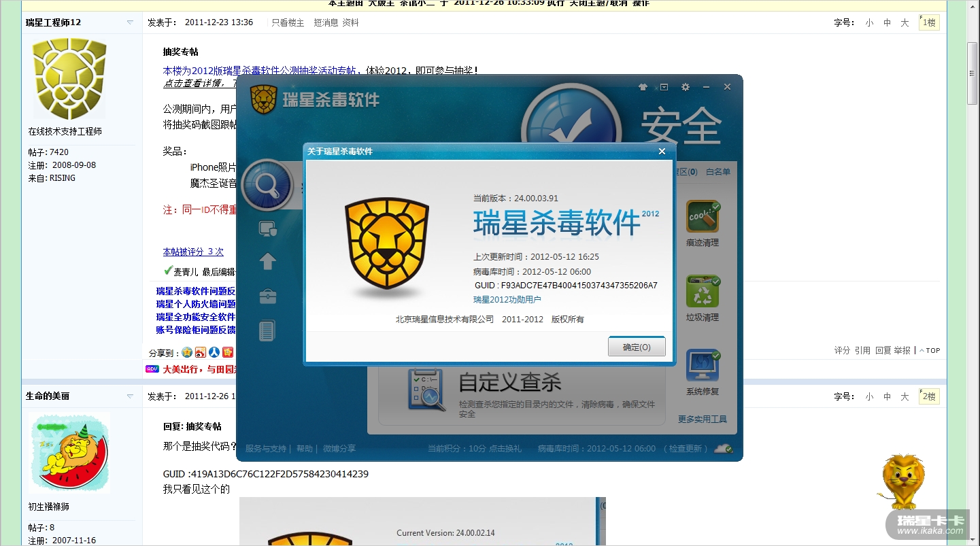Click the orange share icon after 分享到
980x546 pixels.
tap(228, 352)
